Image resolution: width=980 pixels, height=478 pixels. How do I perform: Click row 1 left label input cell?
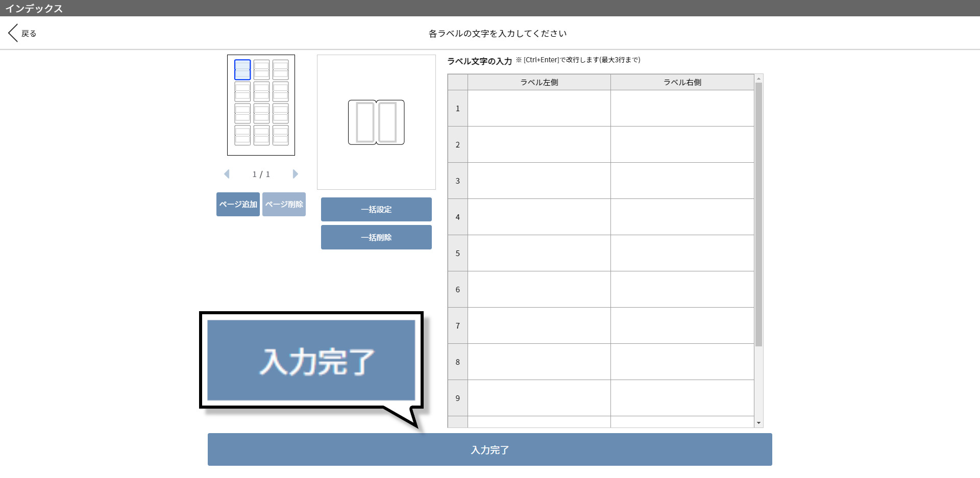538,108
